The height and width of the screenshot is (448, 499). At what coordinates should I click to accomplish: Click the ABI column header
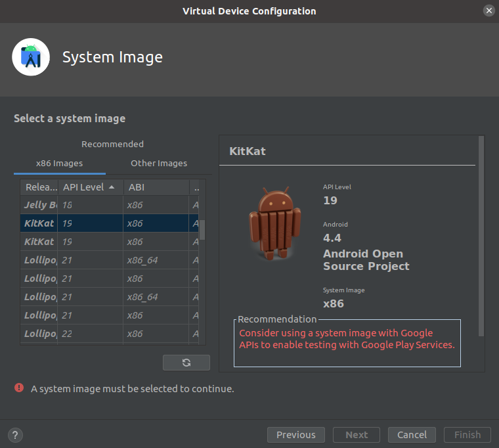point(156,187)
